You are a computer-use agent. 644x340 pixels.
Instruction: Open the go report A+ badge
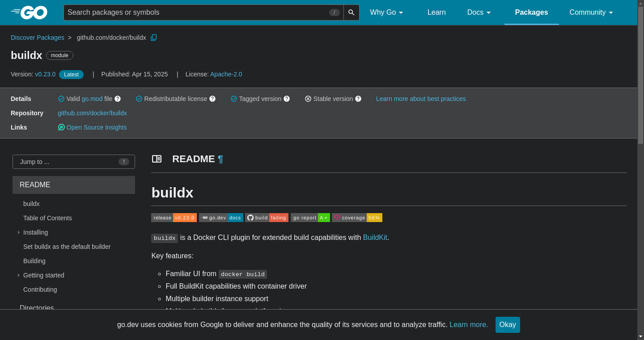pos(310,218)
